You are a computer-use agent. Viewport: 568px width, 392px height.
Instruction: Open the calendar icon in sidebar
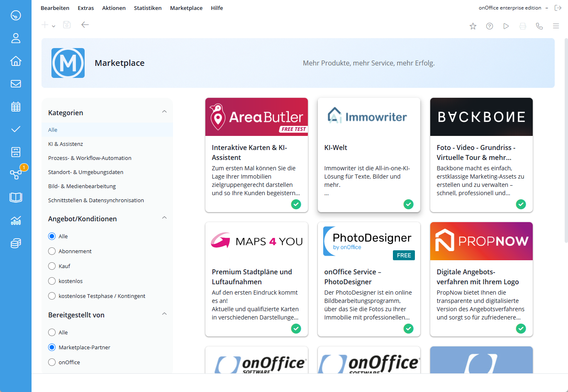16,106
